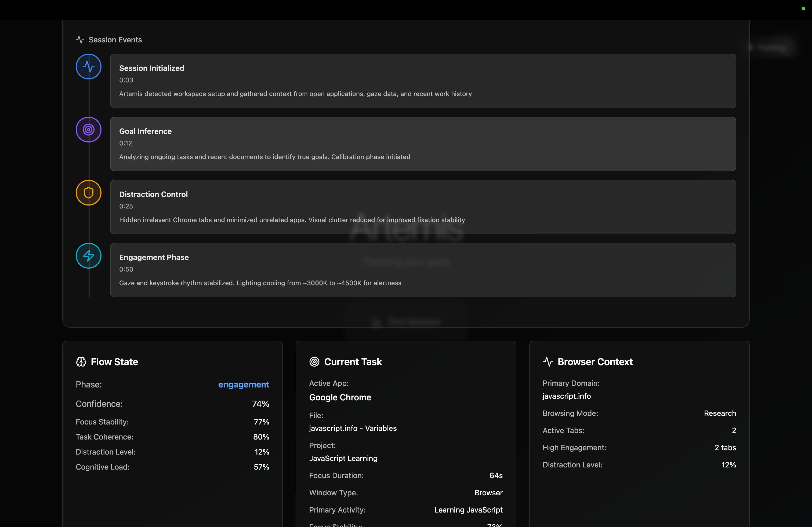This screenshot has width=812, height=527.
Task: Select the Distraction Control shield icon
Action: click(x=88, y=193)
